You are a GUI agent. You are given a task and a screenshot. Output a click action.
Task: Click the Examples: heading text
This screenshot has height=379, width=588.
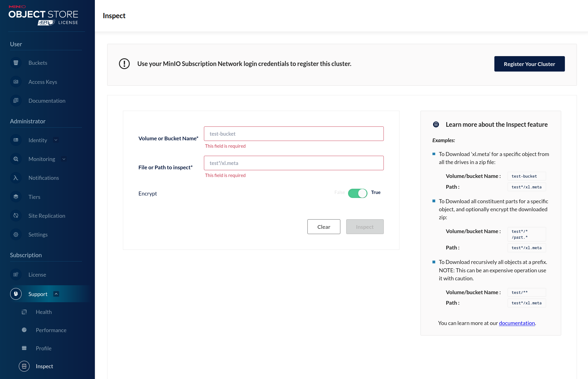[444, 140]
